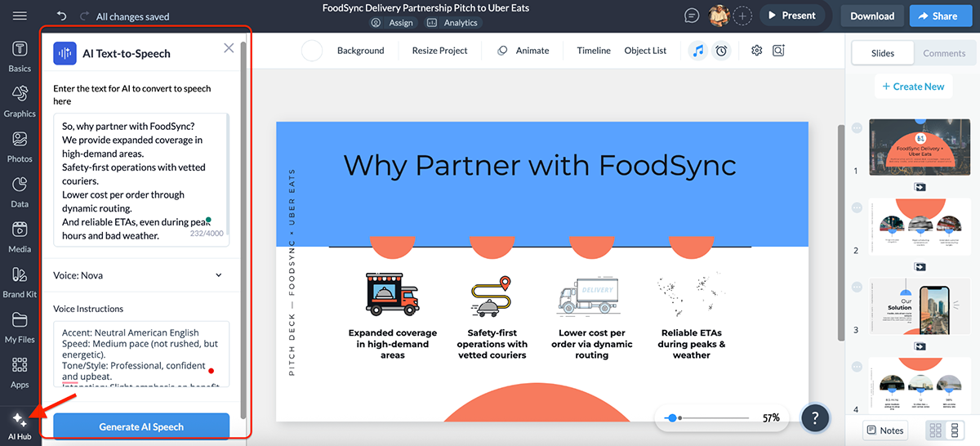Click the undo arrow icon
This screenshot has height=446, width=980.
pyautogui.click(x=62, y=16)
